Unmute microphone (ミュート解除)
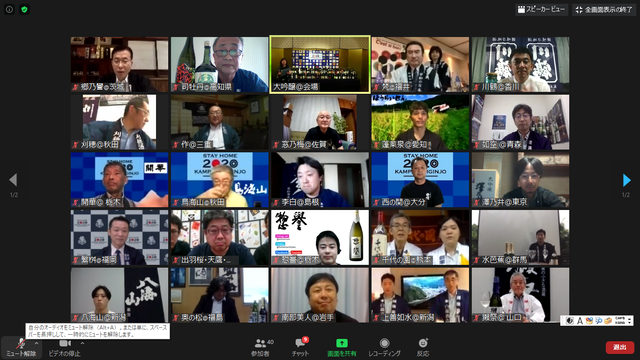This screenshot has height=360, width=640. click(21, 348)
